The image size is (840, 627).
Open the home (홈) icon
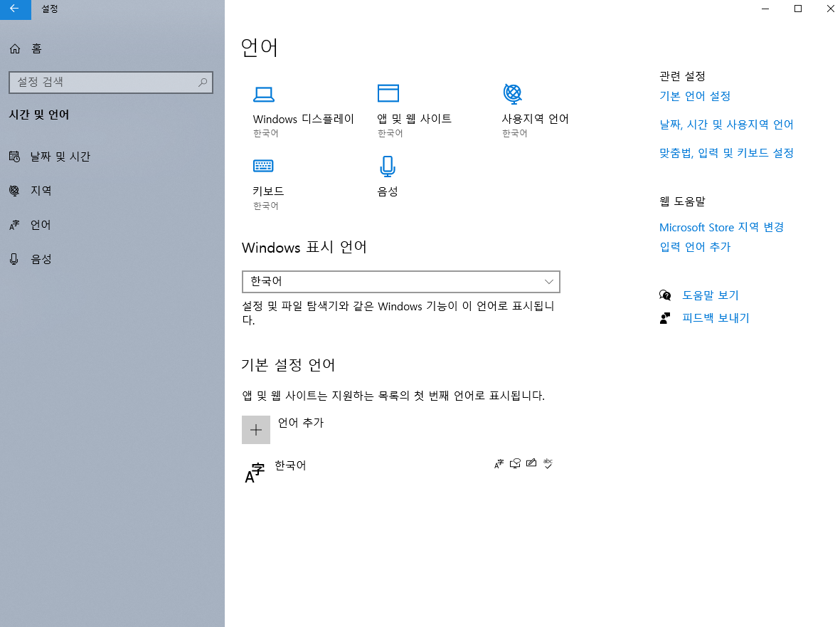click(15, 49)
